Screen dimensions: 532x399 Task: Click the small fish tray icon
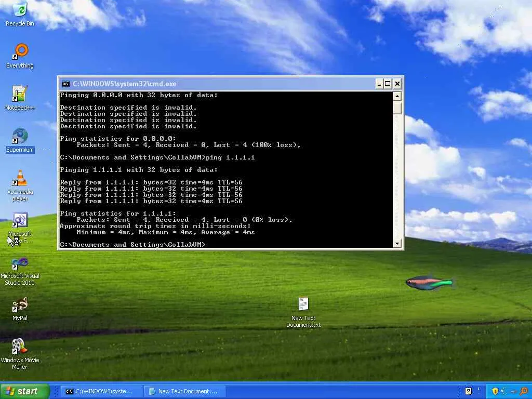tap(514, 392)
